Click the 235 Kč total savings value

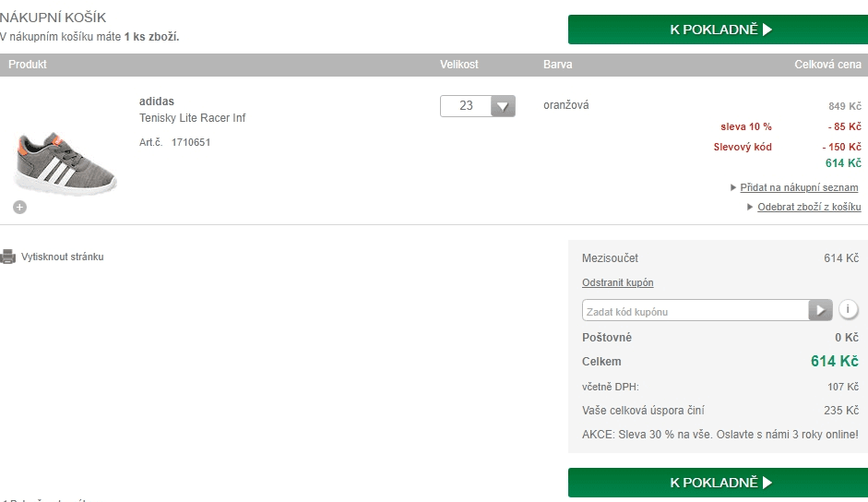point(841,411)
